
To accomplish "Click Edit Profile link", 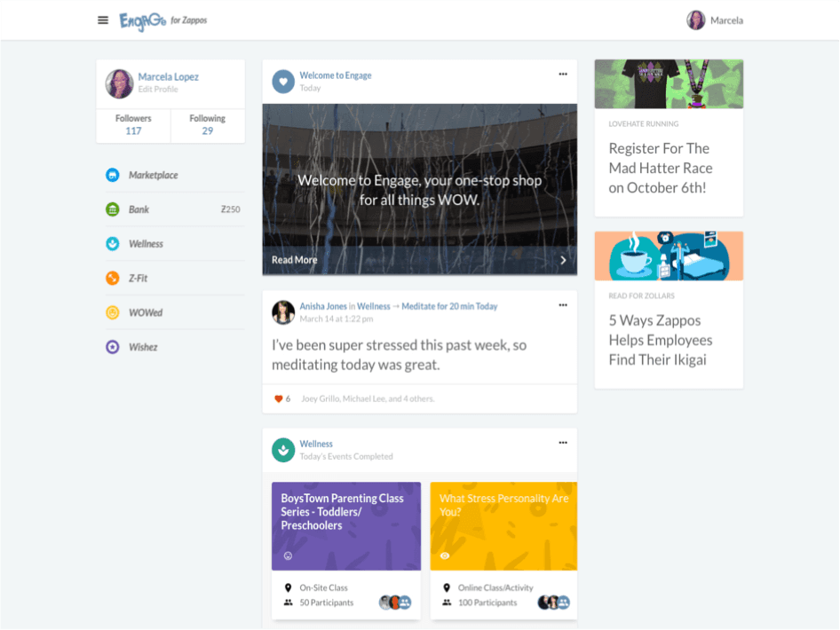I will pyautogui.click(x=158, y=90).
